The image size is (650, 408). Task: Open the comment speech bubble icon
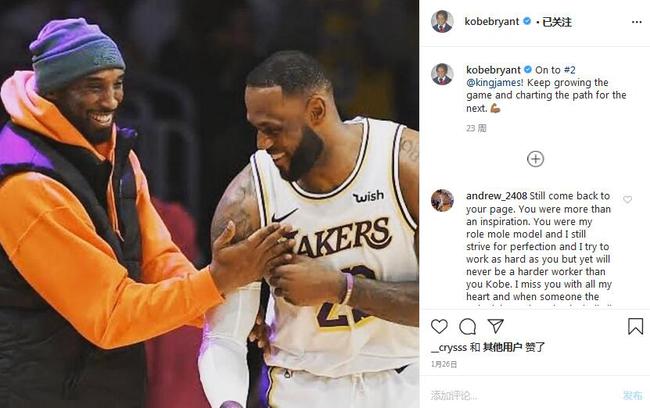click(x=468, y=327)
